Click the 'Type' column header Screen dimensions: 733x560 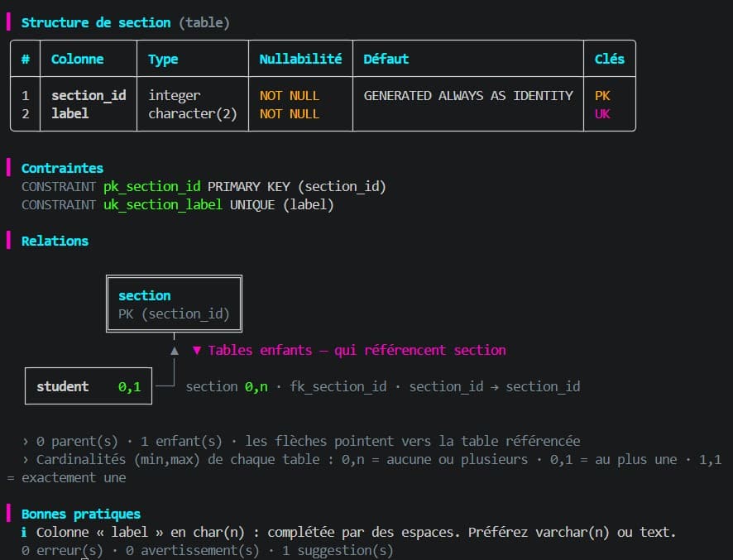[163, 60]
